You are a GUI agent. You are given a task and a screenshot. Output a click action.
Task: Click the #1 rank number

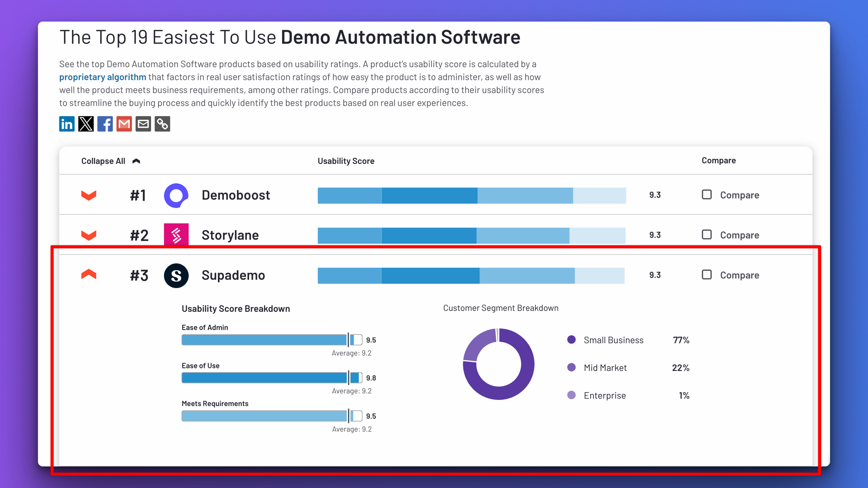pyautogui.click(x=138, y=196)
